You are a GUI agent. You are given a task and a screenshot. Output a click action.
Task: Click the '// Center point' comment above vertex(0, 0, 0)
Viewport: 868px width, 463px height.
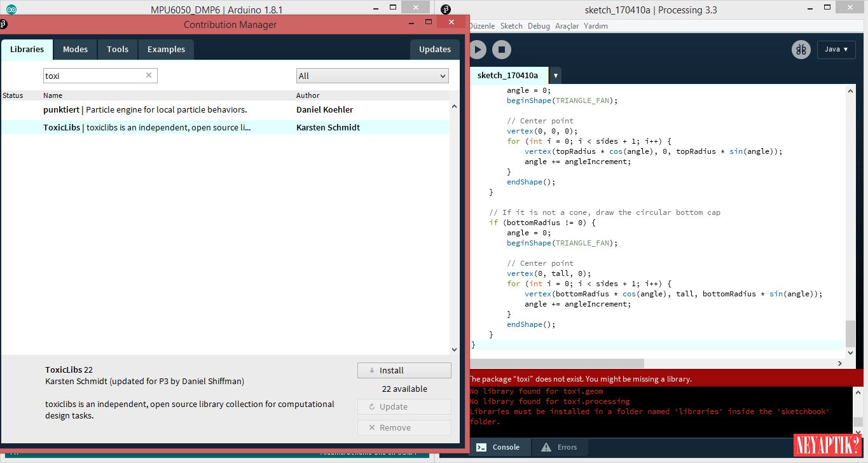(x=541, y=121)
